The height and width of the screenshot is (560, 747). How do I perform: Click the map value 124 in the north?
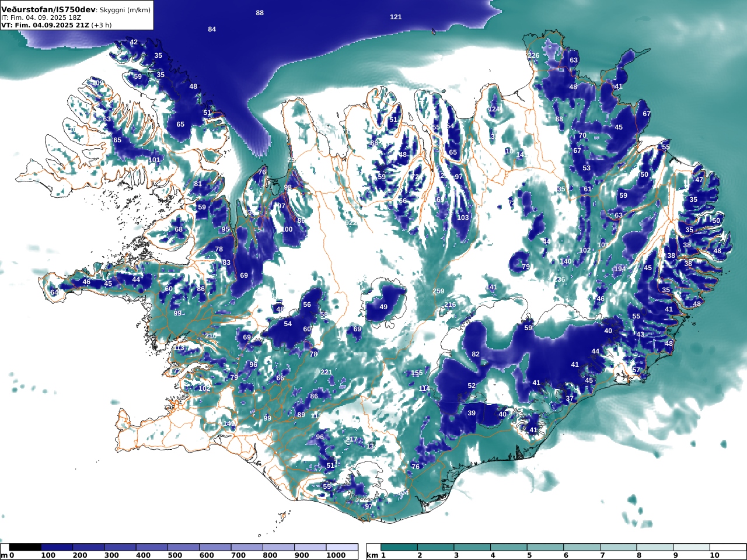(494, 109)
